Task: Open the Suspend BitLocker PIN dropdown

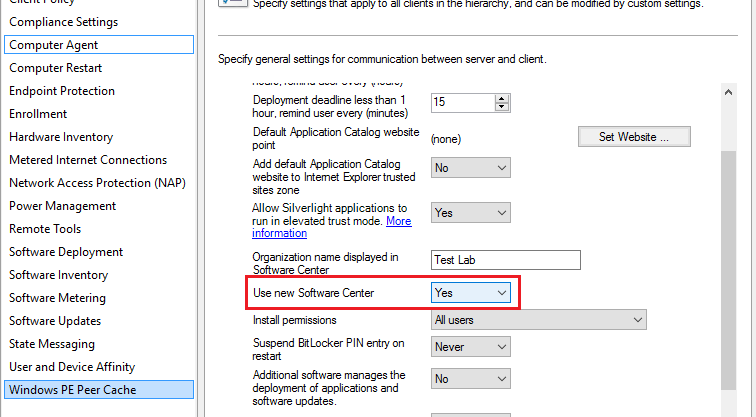Action: pyautogui.click(x=471, y=347)
